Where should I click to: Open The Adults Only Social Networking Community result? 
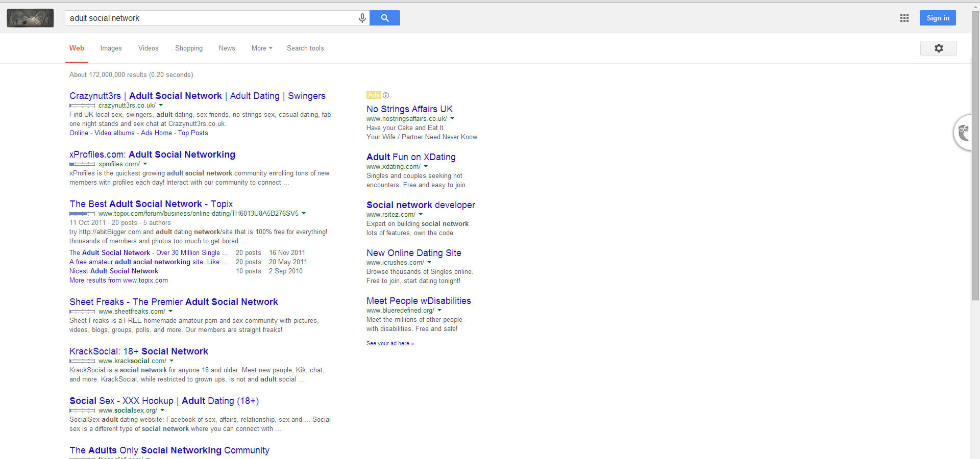coord(169,450)
